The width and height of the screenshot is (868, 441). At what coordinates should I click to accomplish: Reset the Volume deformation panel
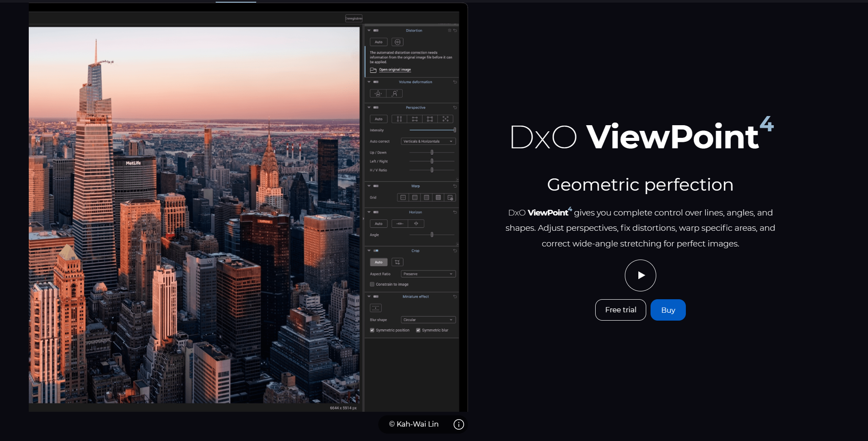pyautogui.click(x=455, y=82)
